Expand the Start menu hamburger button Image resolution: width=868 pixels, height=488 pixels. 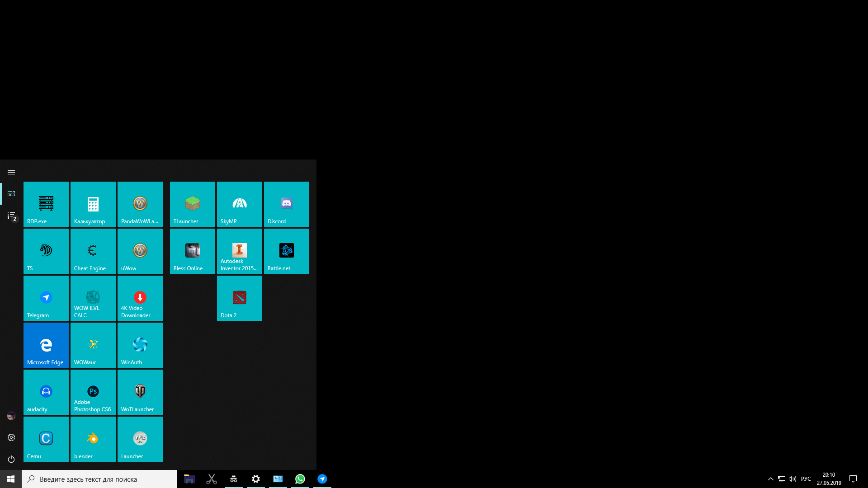11,172
